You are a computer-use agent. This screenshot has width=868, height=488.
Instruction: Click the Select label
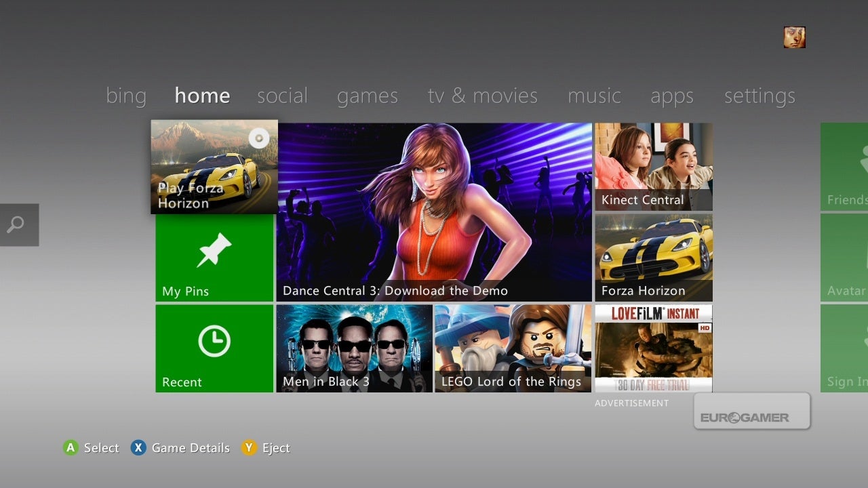[102, 448]
